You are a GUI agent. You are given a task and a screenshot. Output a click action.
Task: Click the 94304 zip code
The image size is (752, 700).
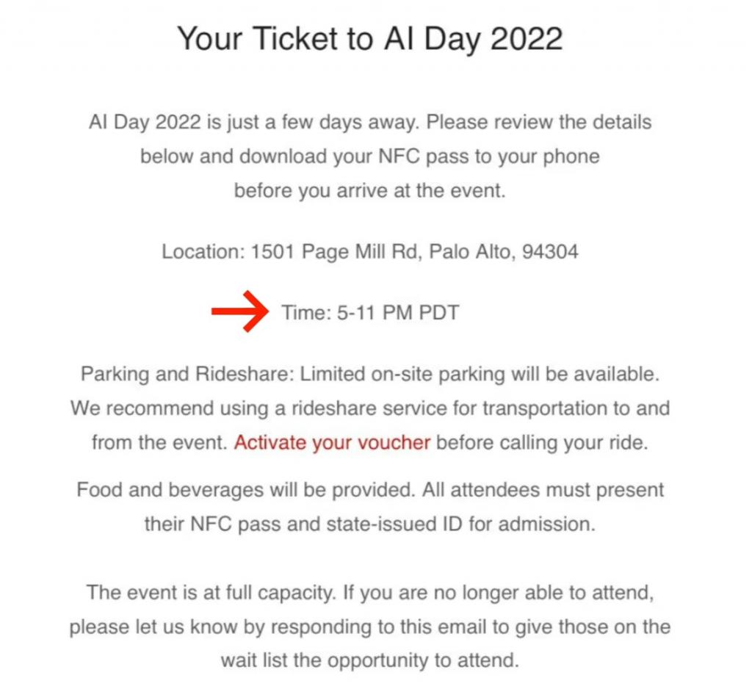tap(550, 251)
